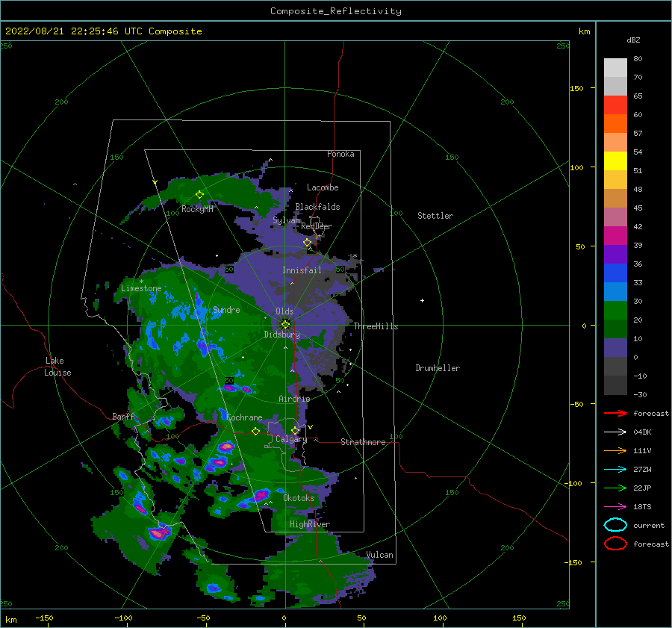The image size is (672, 628).
Task: Select the orange 60 dBZ color swatch
Action: tap(615, 123)
